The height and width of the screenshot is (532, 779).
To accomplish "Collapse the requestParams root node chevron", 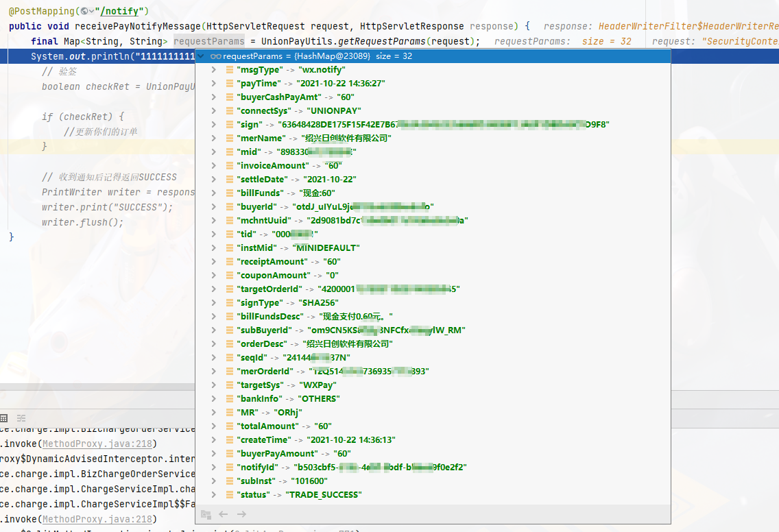I will pos(201,56).
